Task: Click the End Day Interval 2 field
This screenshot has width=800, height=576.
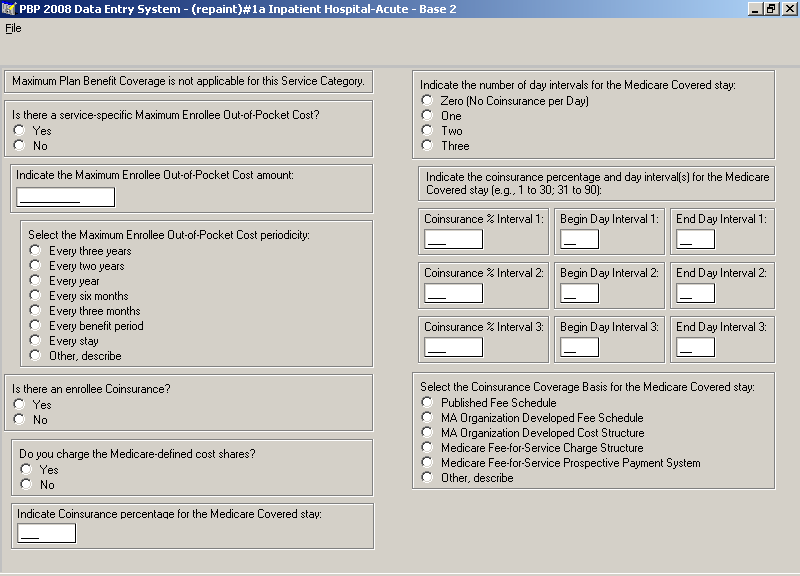Action: [x=695, y=293]
